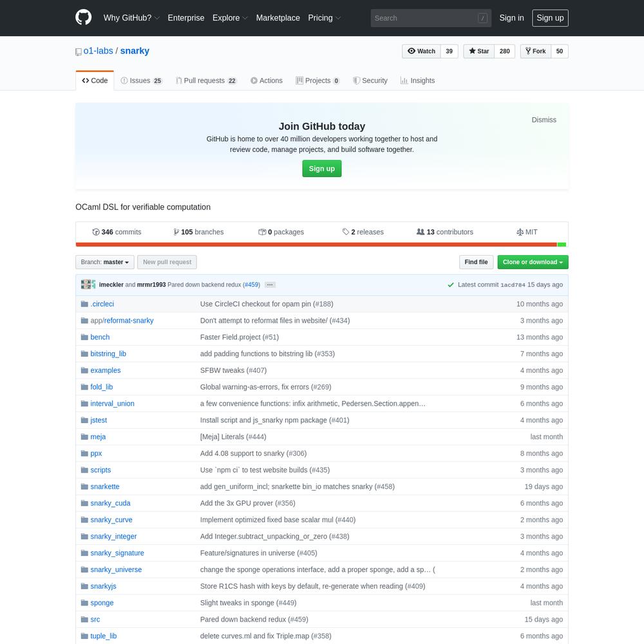Open the Pricing dropdown menu
644x644 pixels.
pyautogui.click(x=325, y=17)
